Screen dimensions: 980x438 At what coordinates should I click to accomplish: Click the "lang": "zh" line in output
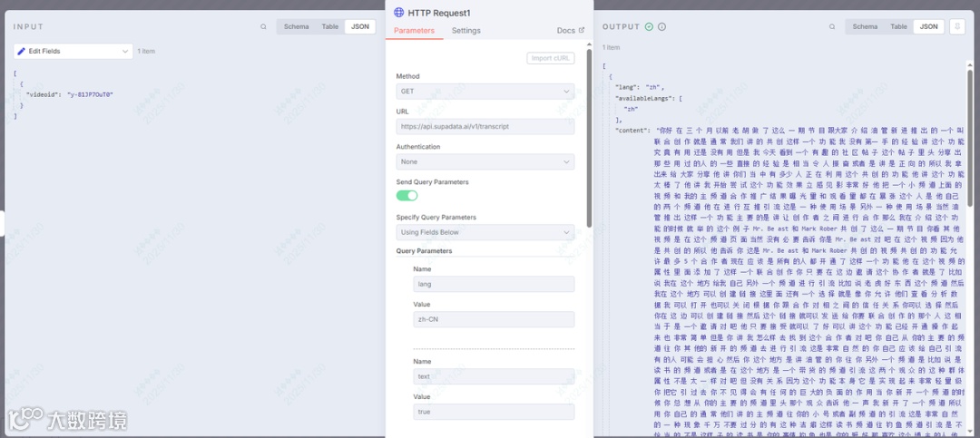click(x=640, y=87)
